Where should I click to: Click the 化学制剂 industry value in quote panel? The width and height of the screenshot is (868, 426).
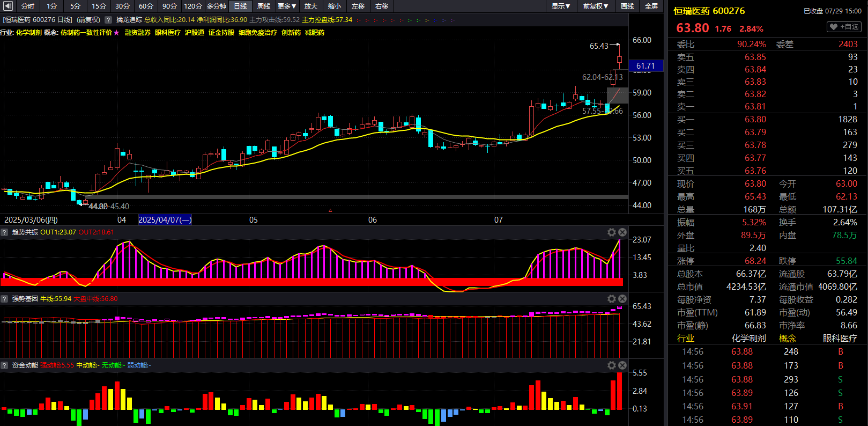pos(749,338)
